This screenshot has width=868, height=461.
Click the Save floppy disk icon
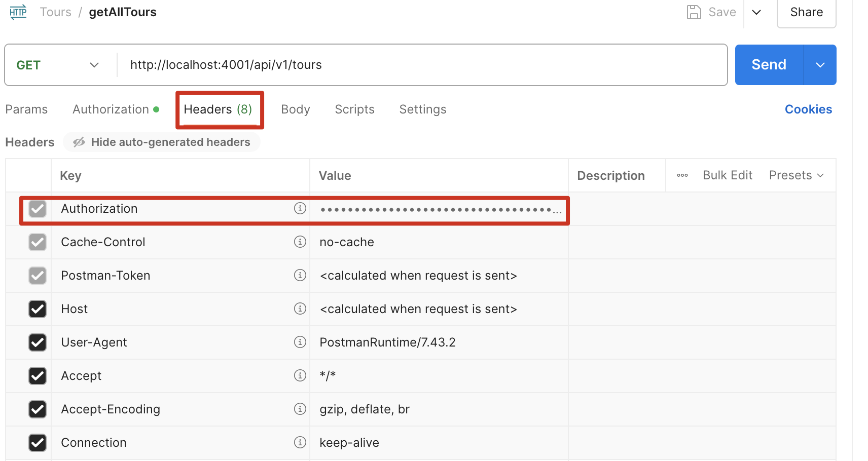pyautogui.click(x=694, y=12)
